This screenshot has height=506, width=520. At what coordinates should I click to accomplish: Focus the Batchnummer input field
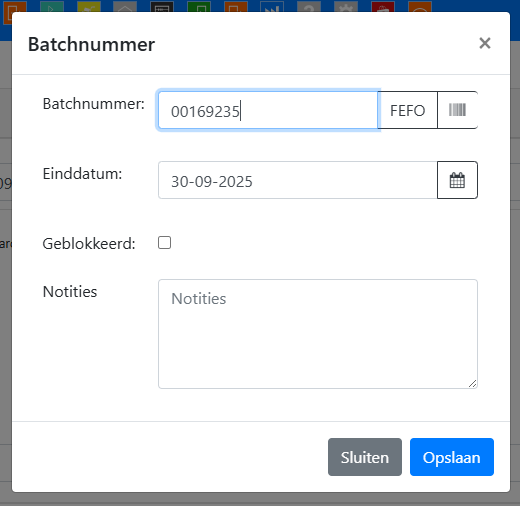click(x=268, y=110)
